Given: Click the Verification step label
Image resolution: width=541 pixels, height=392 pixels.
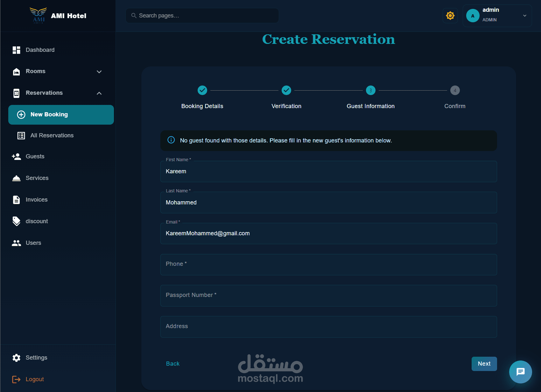Looking at the screenshot, I should [286, 106].
